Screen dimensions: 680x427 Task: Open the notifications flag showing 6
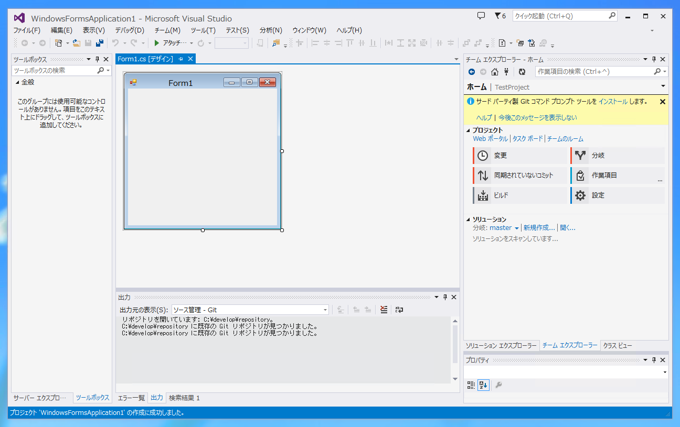pyautogui.click(x=500, y=16)
